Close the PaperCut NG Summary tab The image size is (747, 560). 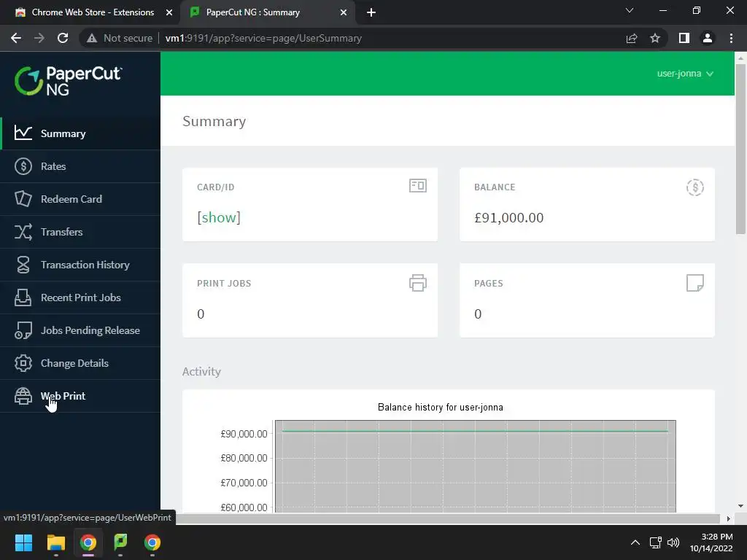coord(344,12)
